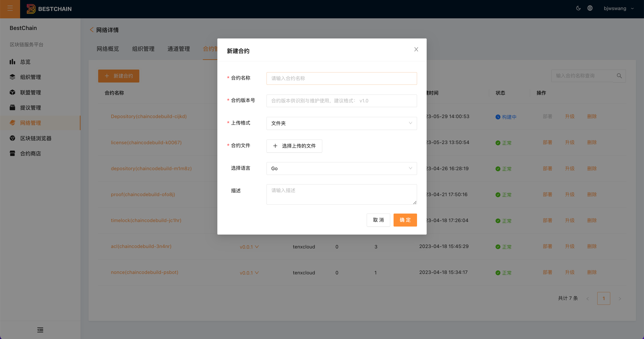
Task: Click 删除 for Depository(chaincodebuild-cijkd)
Action: pos(592,117)
